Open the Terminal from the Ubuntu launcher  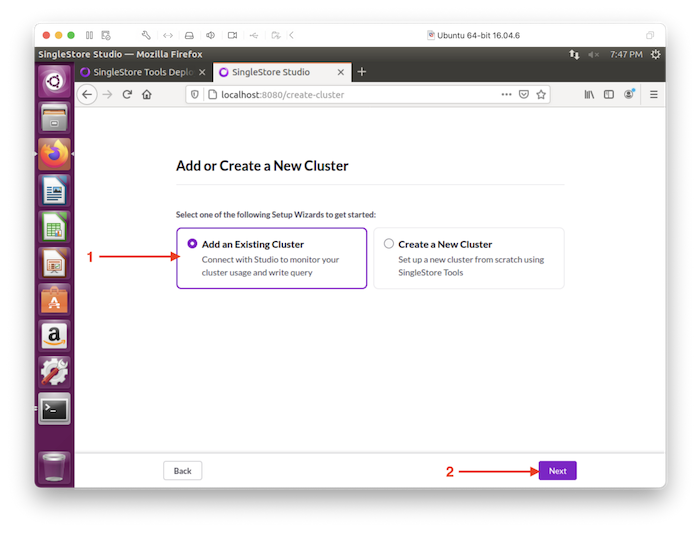click(54, 408)
